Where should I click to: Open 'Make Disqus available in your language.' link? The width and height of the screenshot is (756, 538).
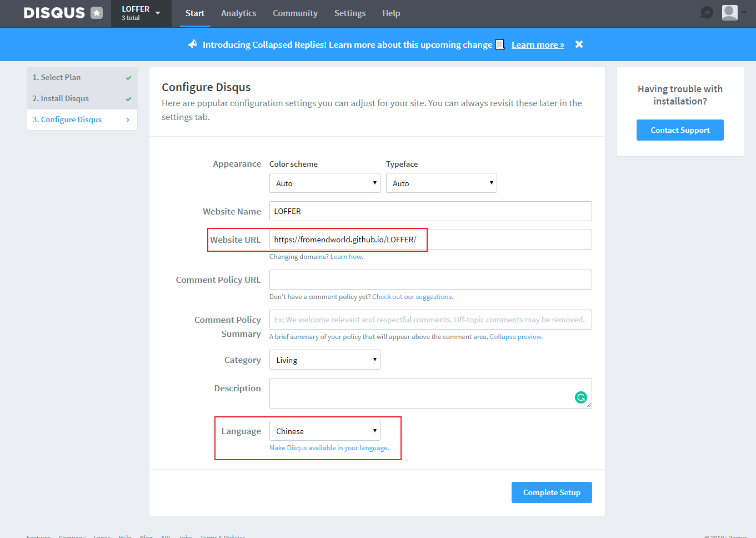point(329,448)
